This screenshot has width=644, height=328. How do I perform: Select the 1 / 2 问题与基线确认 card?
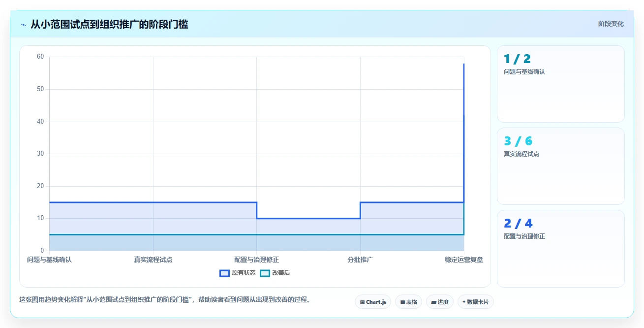point(561,84)
